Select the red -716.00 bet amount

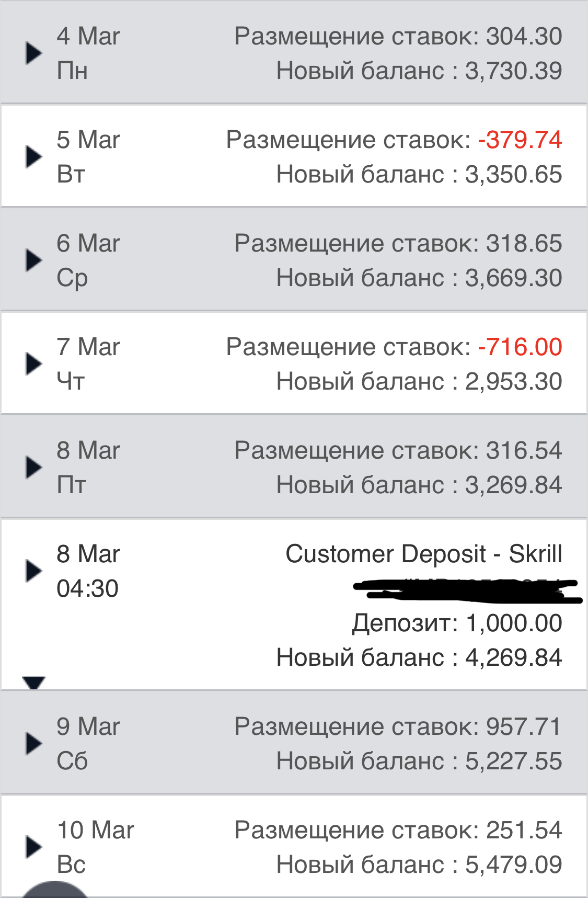pos(520,347)
